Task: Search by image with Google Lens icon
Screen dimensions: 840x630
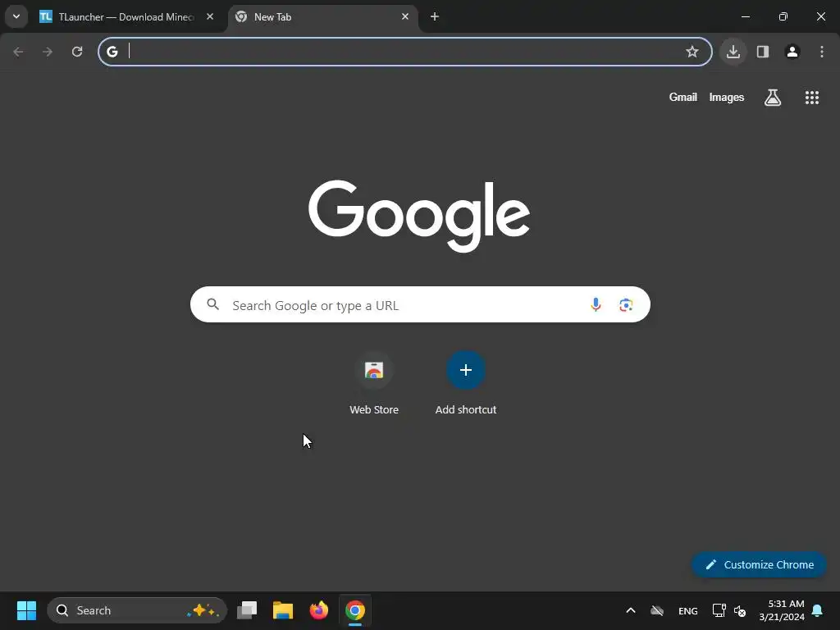Action: [x=626, y=305]
